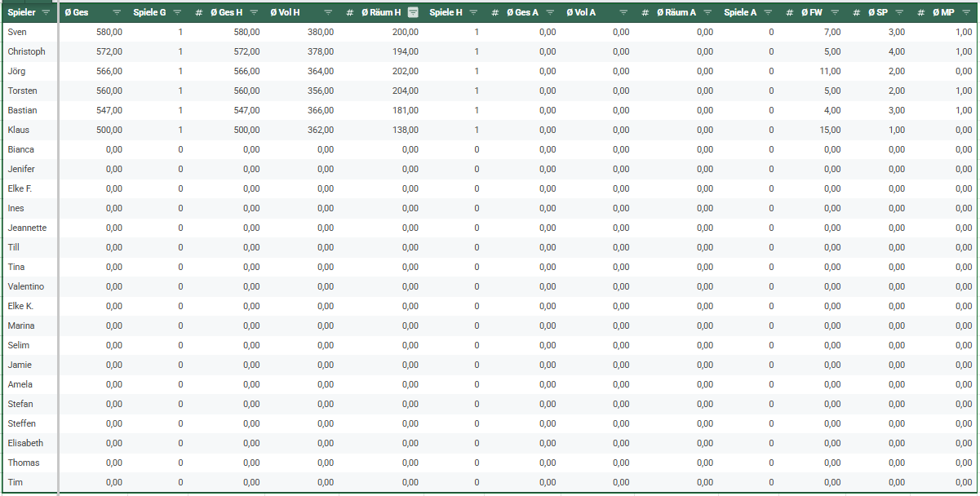The width and height of the screenshot is (980, 496).
Task: Click Christoph's Ø SP value 4,00
Action: coord(897,51)
